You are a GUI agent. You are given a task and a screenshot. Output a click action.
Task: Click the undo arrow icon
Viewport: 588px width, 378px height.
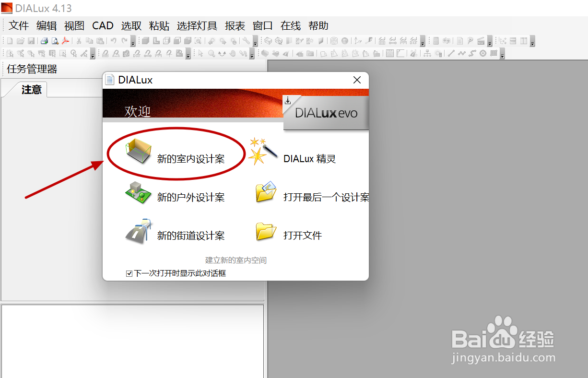click(x=114, y=41)
